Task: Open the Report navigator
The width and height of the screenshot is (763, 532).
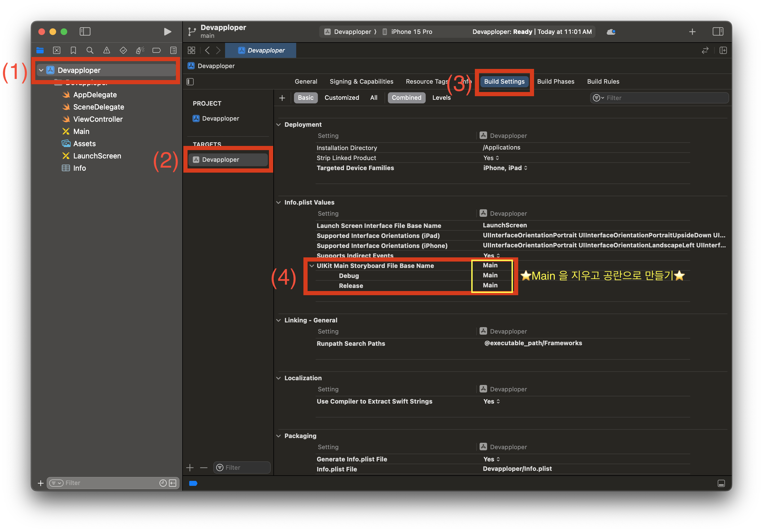Action: click(173, 50)
